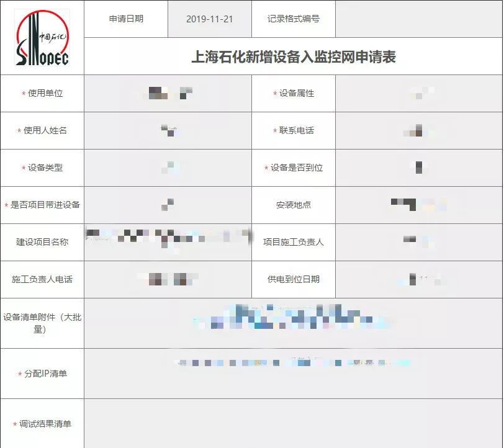Image resolution: width=504 pixels, height=448 pixels.
Task: Click the 使用单位 label
Action: point(45,94)
